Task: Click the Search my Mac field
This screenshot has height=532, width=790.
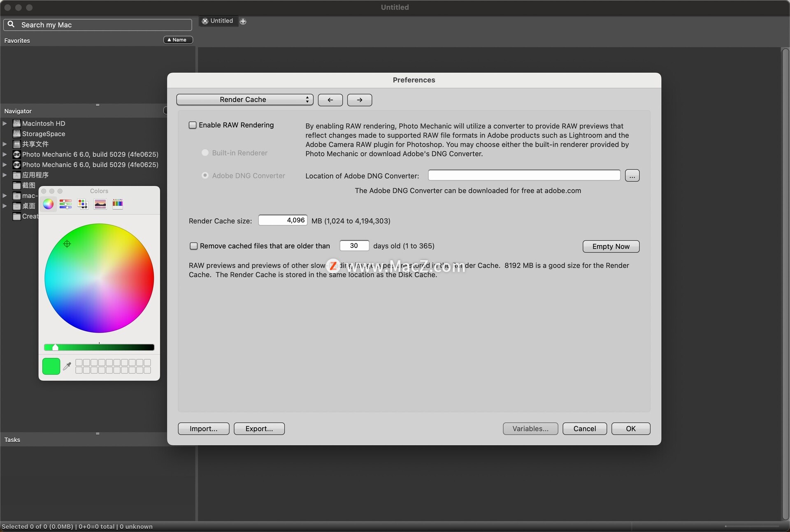Action: (x=98, y=25)
